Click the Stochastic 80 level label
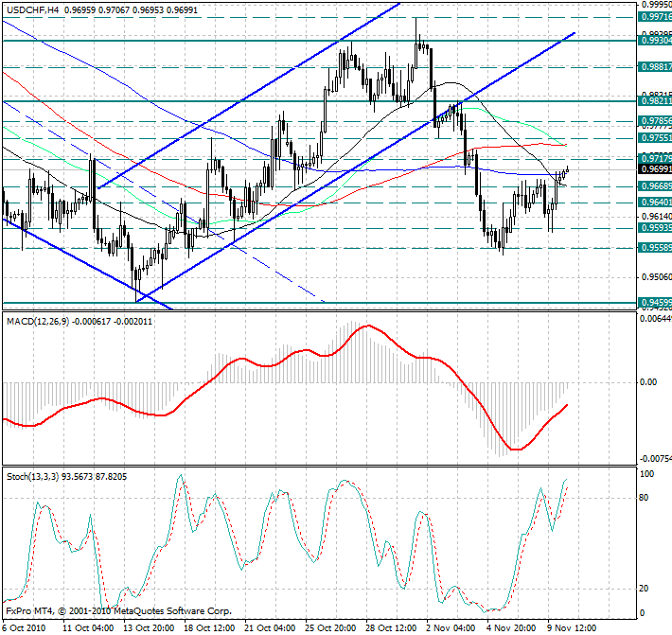The width and height of the screenshot is (672, 635). [644, 498]
